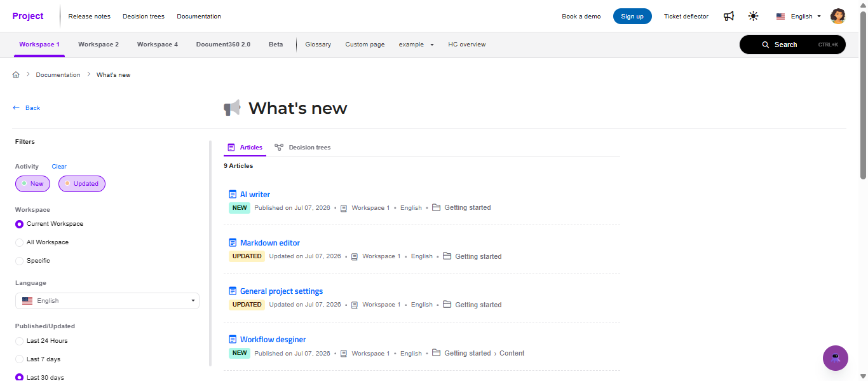Switch to Beta tab
Screen dimensions: 868x381
coord(276,45)
